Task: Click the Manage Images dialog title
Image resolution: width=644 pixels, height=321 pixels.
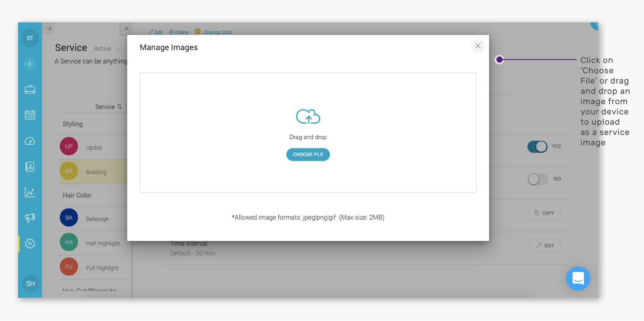Action: click(x=169, y=47)
